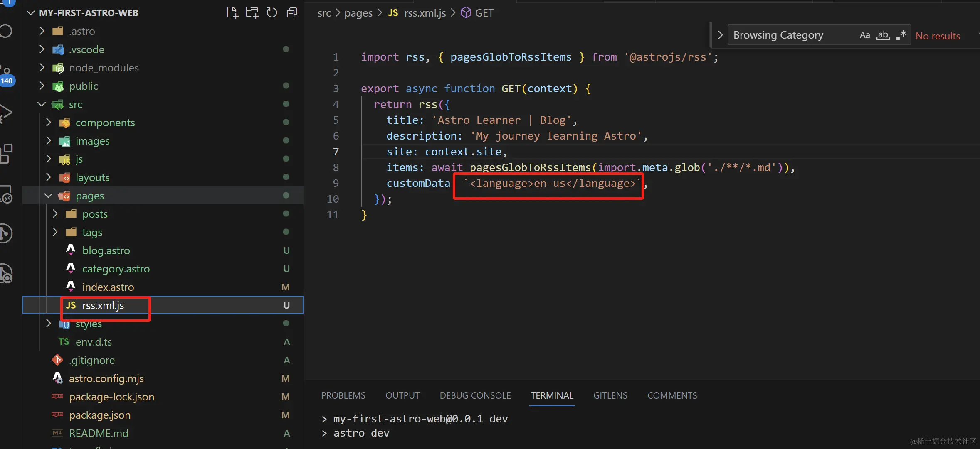Expand the posts folder
Viewport: 980px width, 449px height.
(95, 214)
